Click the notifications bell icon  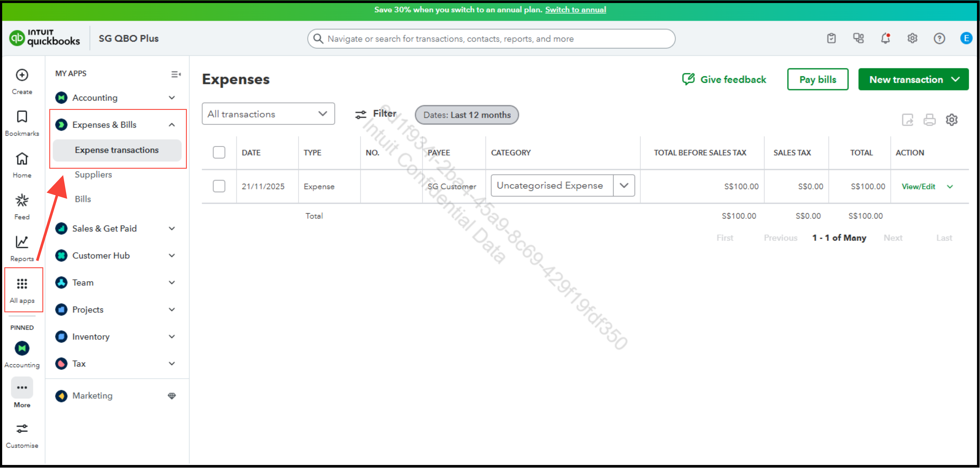[886, 38]
